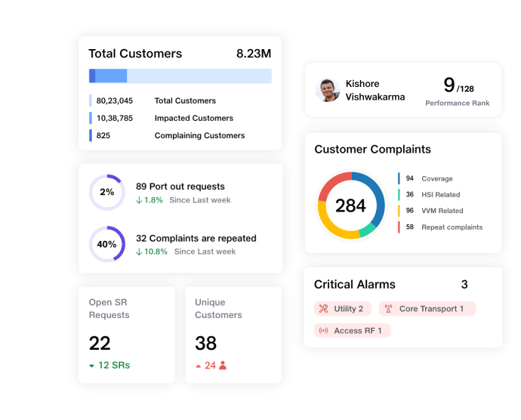This screenshot has width=521, height=420.
Task: Click Kishore Vishwakarma's profile photo
Action: point(328,90)
